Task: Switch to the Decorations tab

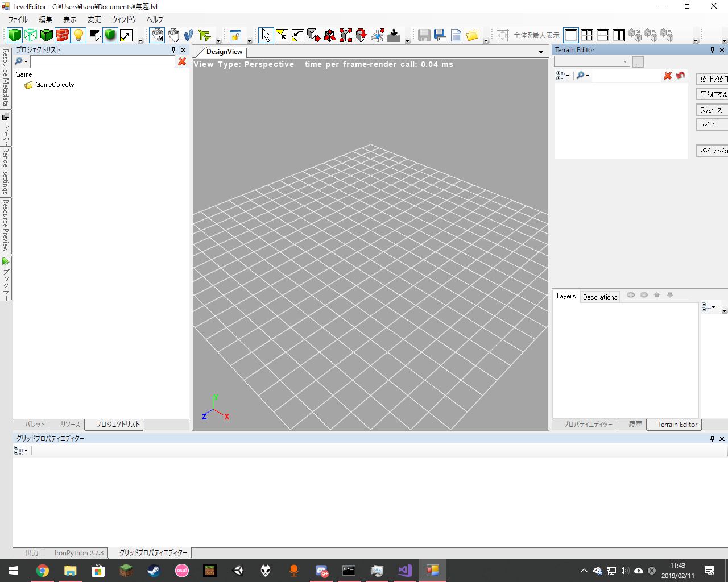Action: click(599, 297)
